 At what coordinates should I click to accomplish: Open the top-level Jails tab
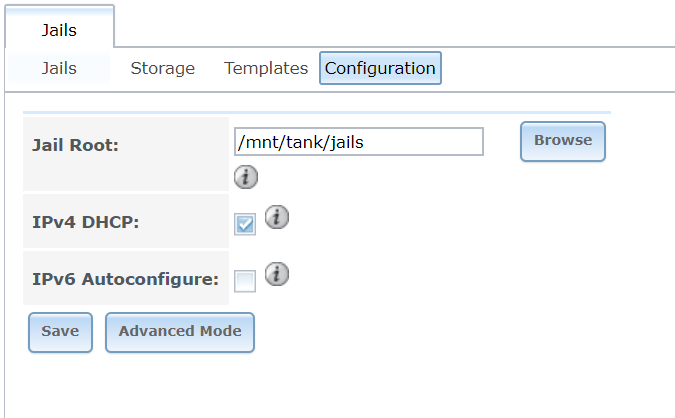click(x=59, y=29)
